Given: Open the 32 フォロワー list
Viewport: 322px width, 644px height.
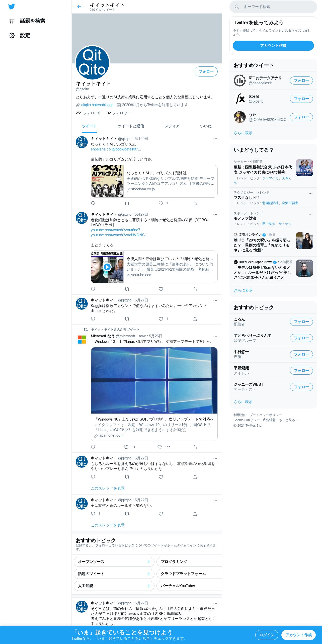Looking at the screenshot, I should coord(119,113).
